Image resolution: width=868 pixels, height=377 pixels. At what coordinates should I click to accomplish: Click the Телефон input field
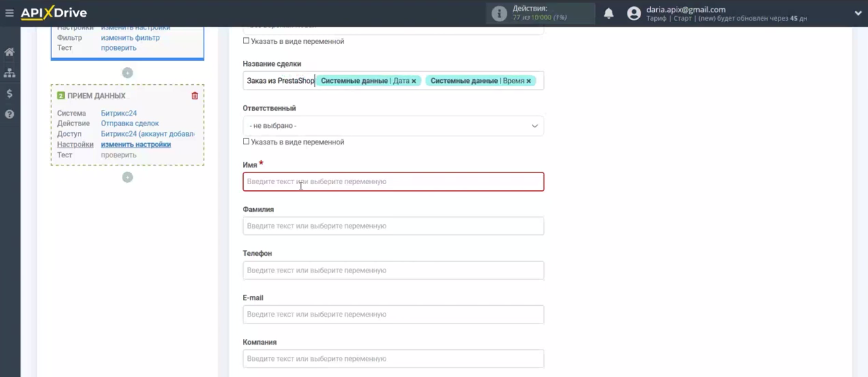pyautogui.click(x=393, y=270)
